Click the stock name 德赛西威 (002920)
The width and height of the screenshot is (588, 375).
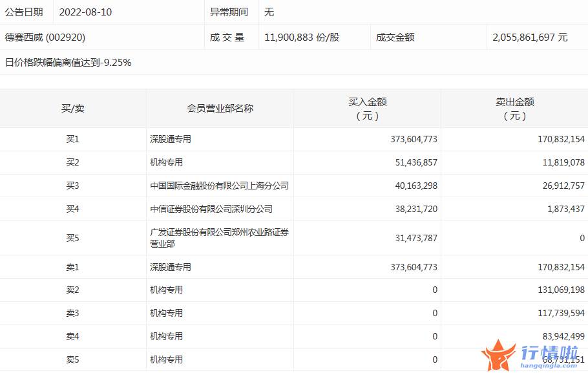[45, 37]
